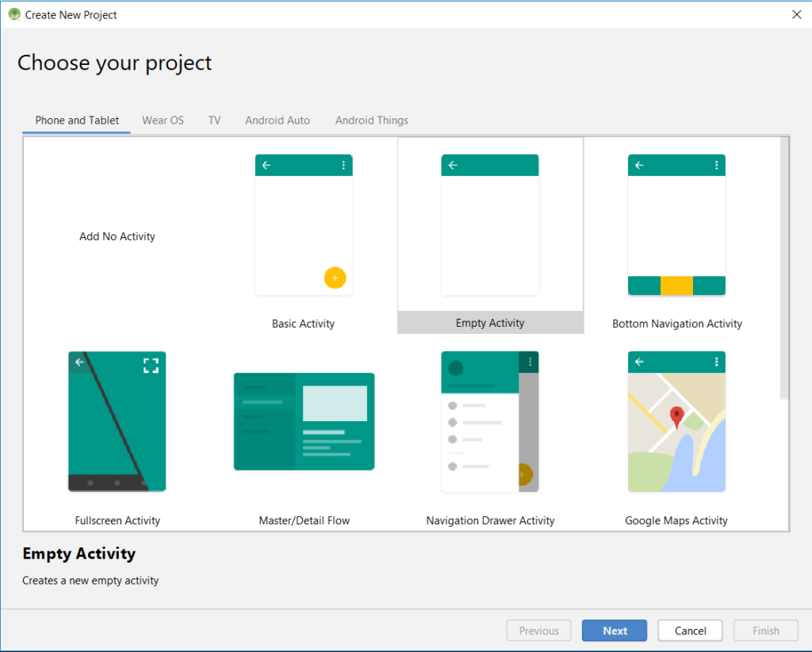The width and height of the screenshot is (812, 652).
Task: Choose the Empty Activity template preview
Action: coord(490,225)
